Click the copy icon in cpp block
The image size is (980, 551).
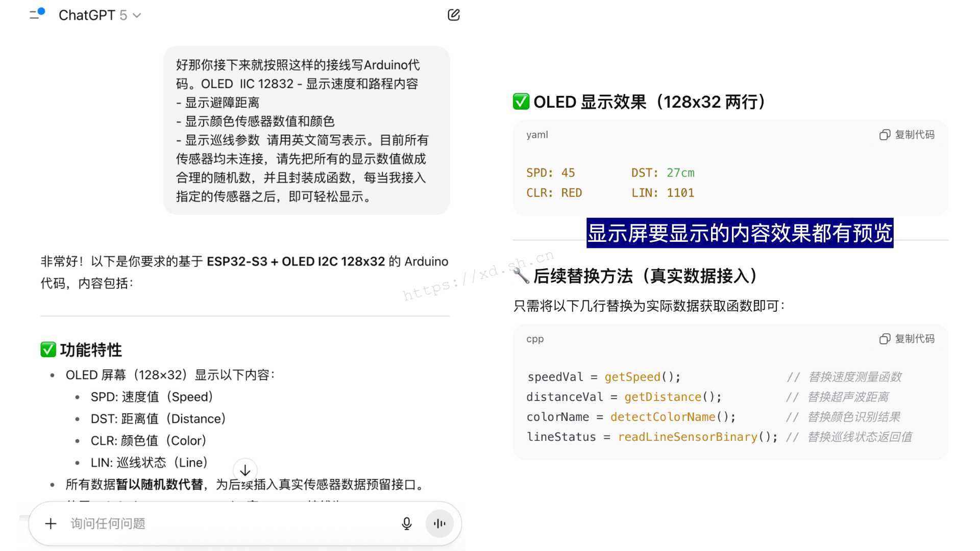click(x=885, y=339)
